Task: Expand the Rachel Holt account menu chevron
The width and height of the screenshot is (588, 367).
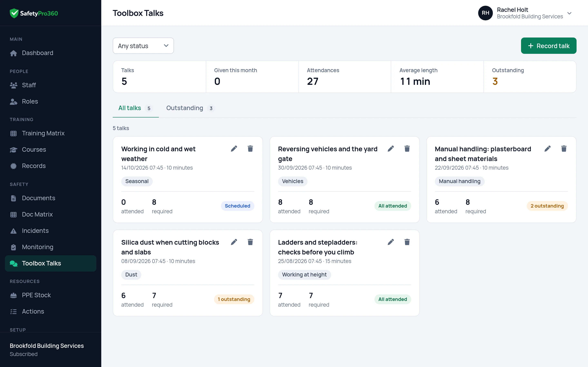Action: click(x=569, y=13)
